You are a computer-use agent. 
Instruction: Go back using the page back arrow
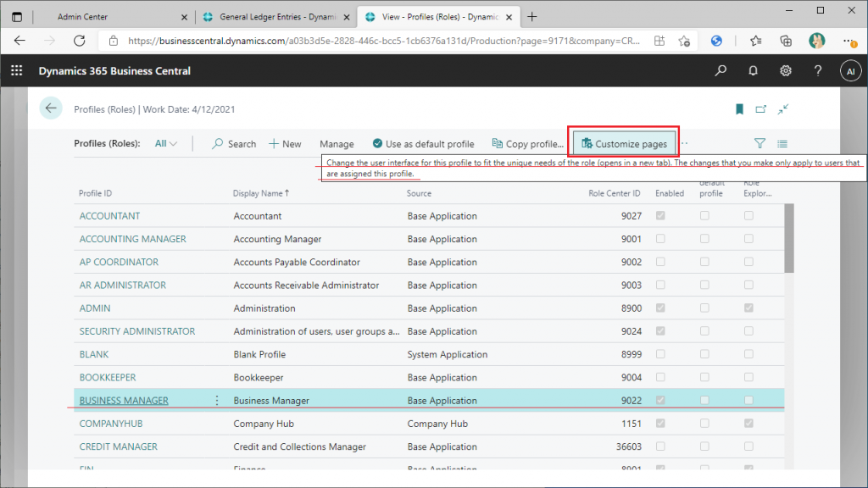51,108
